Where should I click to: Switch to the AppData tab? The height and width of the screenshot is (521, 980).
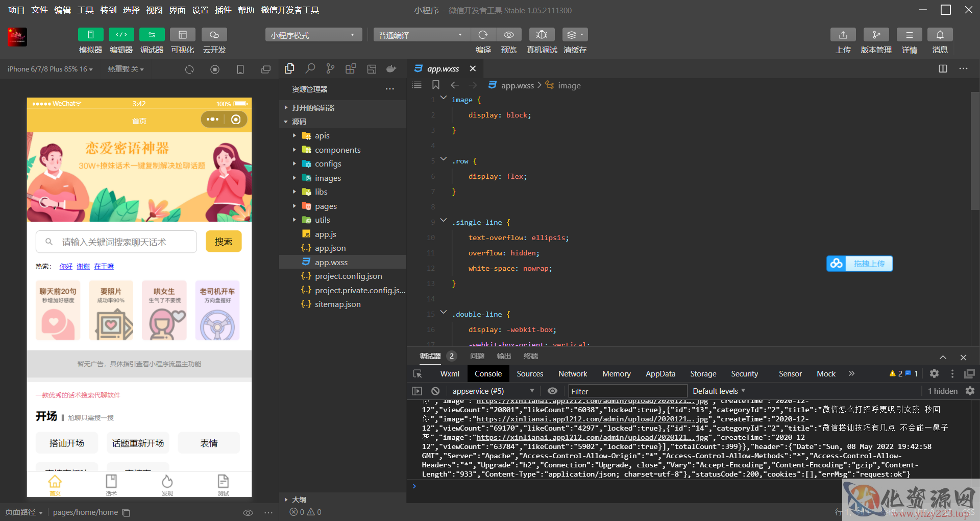point(660,374)
